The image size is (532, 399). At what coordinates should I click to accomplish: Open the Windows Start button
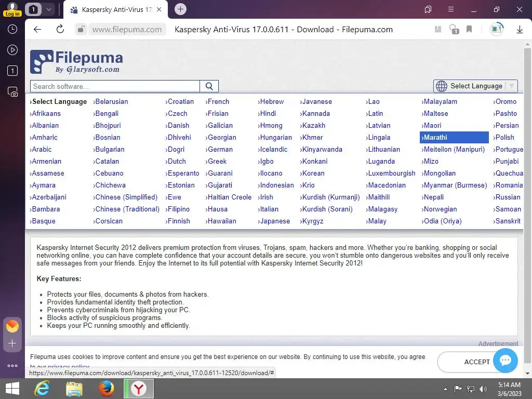[x=12, y=389]
